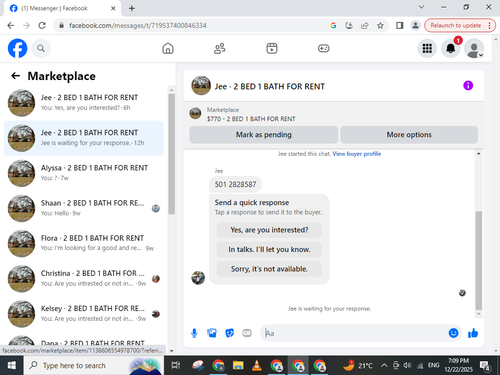Share this page icon in address bar
The width and height of the screenshot is (500, 375).
(x=365, y=26)
